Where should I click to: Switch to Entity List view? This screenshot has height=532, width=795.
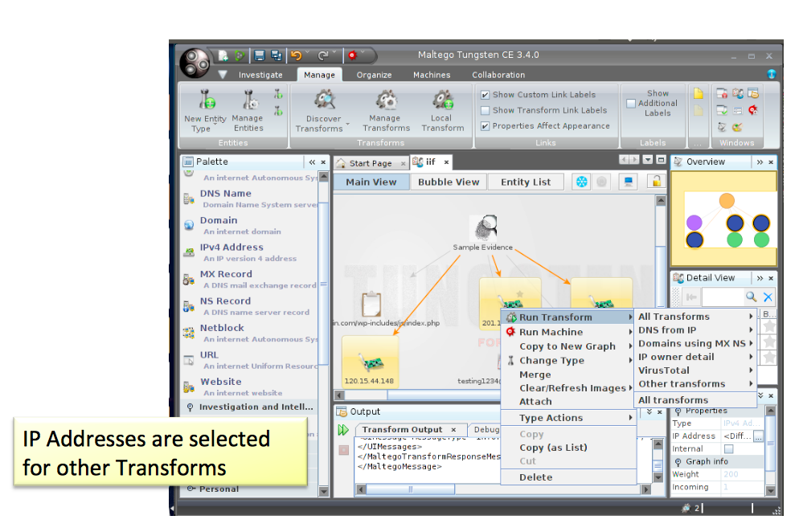coord(526,182)
